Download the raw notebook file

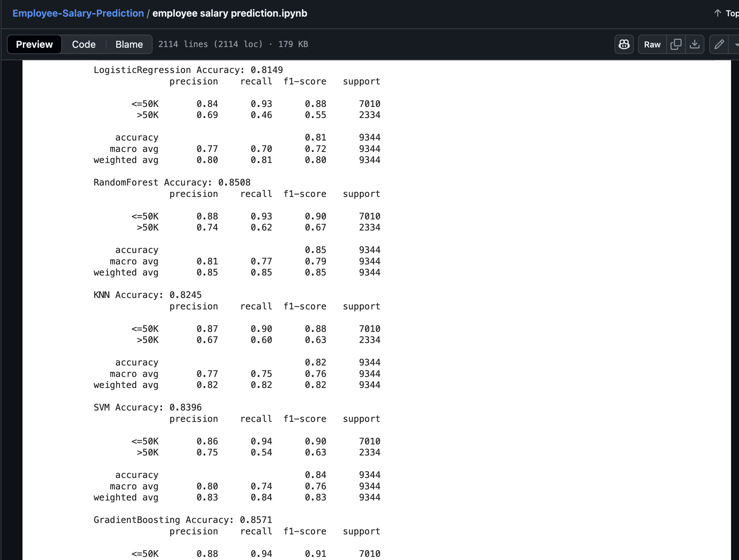[694, 44]
